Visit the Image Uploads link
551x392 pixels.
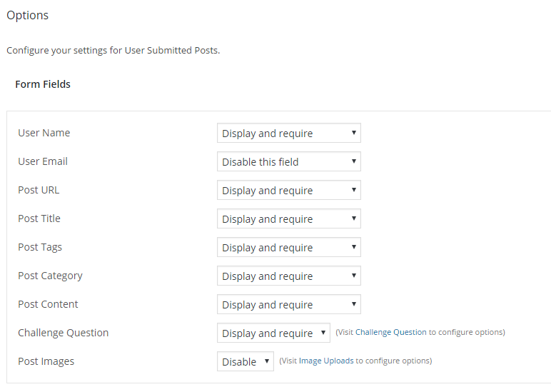(326, 361)
